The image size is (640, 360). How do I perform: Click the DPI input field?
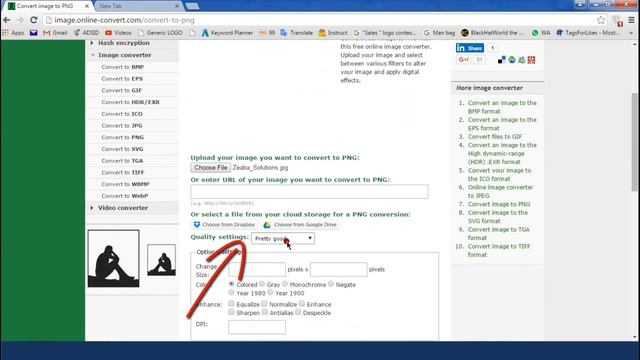(257, 327)
